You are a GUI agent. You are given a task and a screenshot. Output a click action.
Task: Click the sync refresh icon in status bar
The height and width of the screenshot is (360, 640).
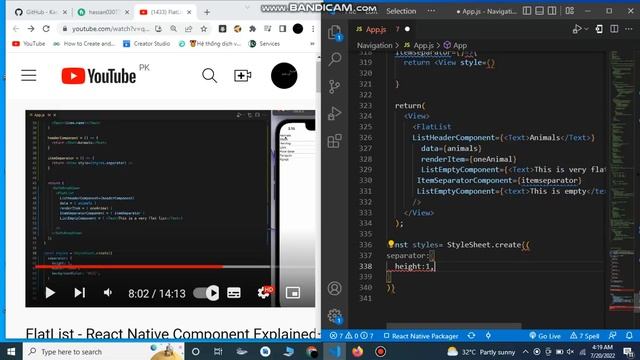click(x=471, y=336)
